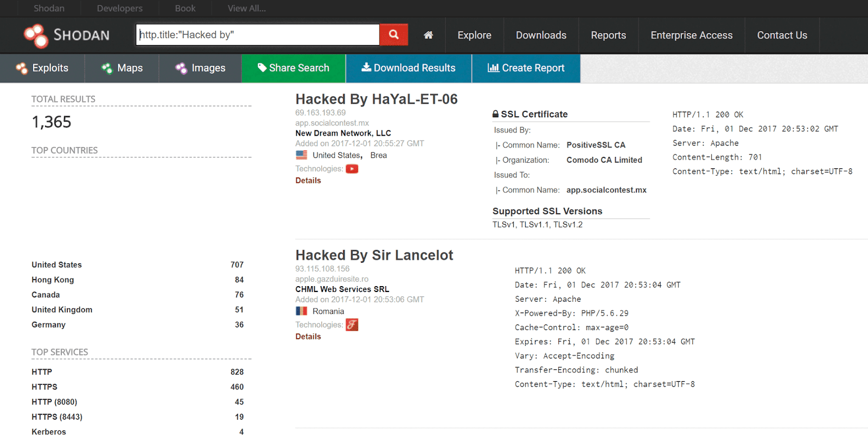Filter results by Hong Kong
Image resolution: width=868 pixels, height=437 pixels.
pyautogui.click(x=53, y=280)
